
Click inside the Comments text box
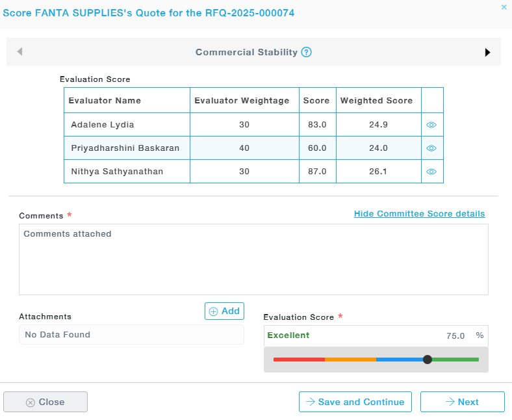point(253,259)
